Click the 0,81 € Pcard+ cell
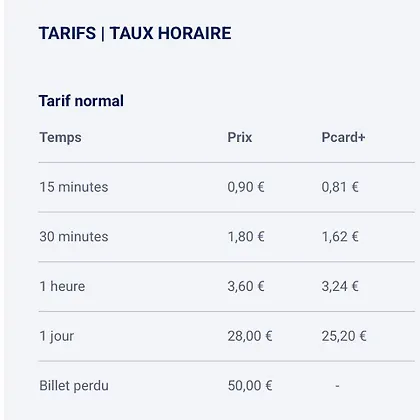420x420 pixels. pos(340,187)
